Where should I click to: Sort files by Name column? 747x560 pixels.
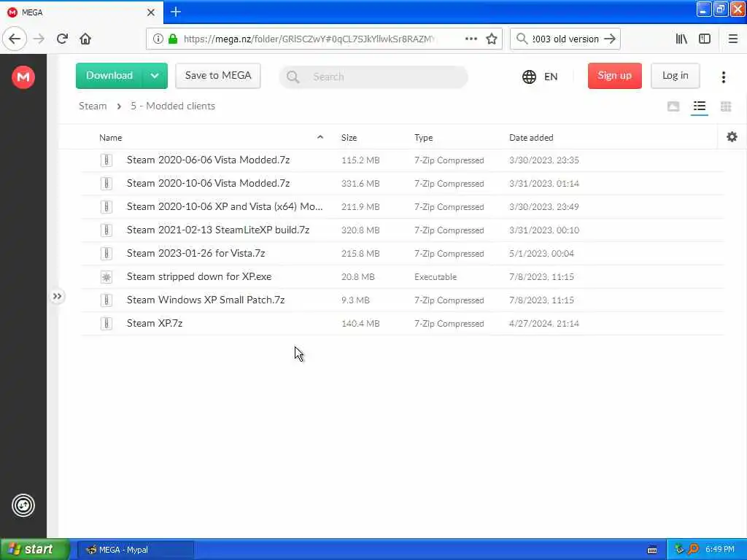coord(111,138)
